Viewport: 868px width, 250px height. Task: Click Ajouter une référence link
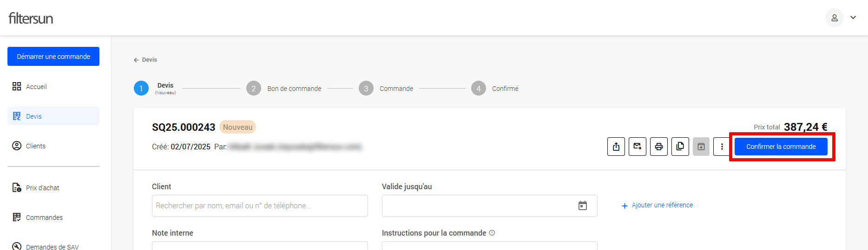pyautogui.click(x=662, y=205)
